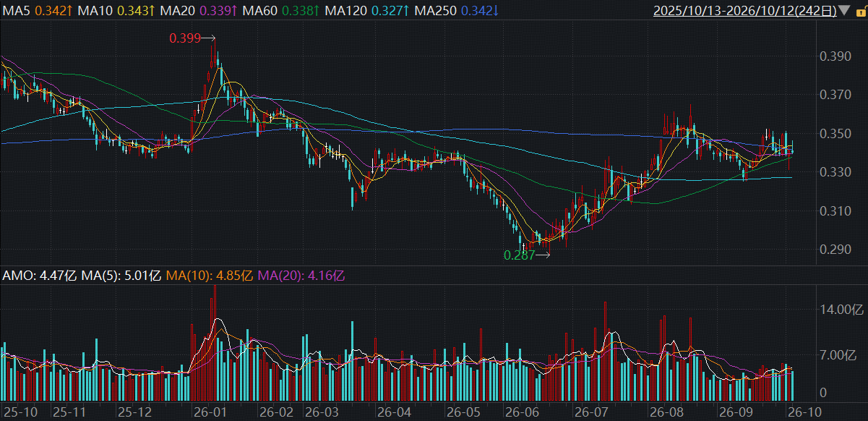Open the date range dropdown triangle
The width and height of the screenshot is (868, 421).
pos(843,11)
